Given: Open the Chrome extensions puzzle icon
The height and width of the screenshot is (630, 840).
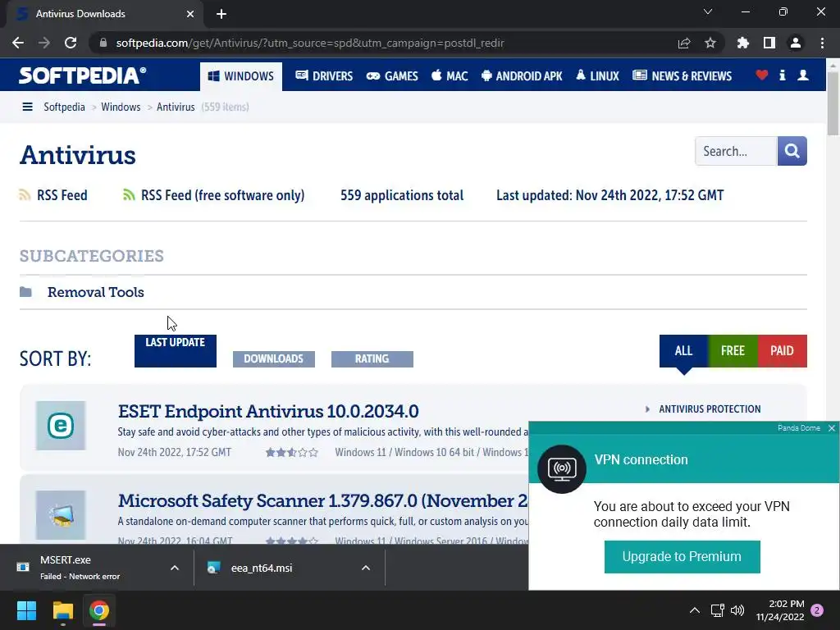Looking at the screenshot, I should click(743, 43).
